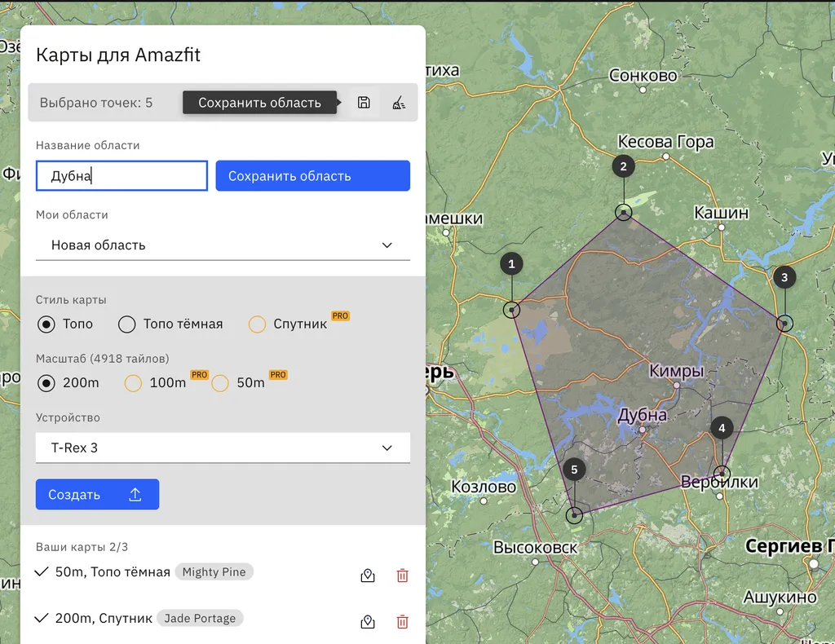Focus the Название области input field

click(122, 175)
